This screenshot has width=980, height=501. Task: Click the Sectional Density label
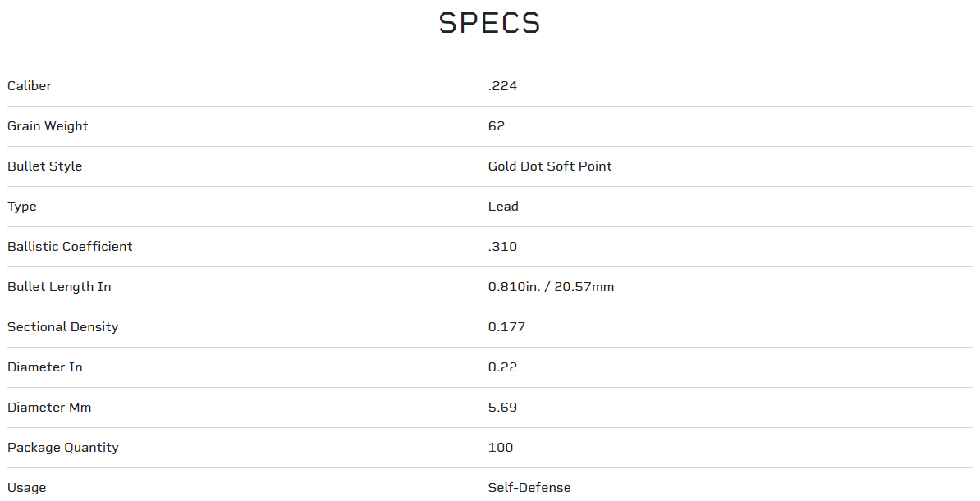pyautogui.click(x=62, y=327)
